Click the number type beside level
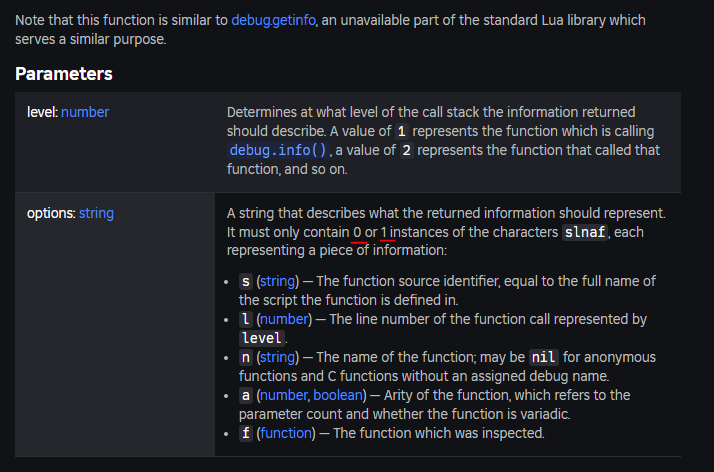The height and width of the screenshot is (472, 714). [85, 112]
